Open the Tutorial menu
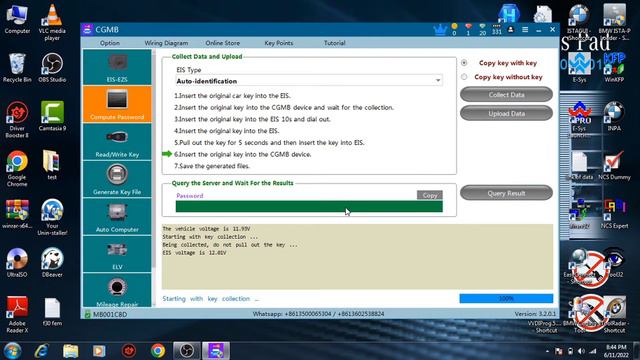 [x=335, y=43]
